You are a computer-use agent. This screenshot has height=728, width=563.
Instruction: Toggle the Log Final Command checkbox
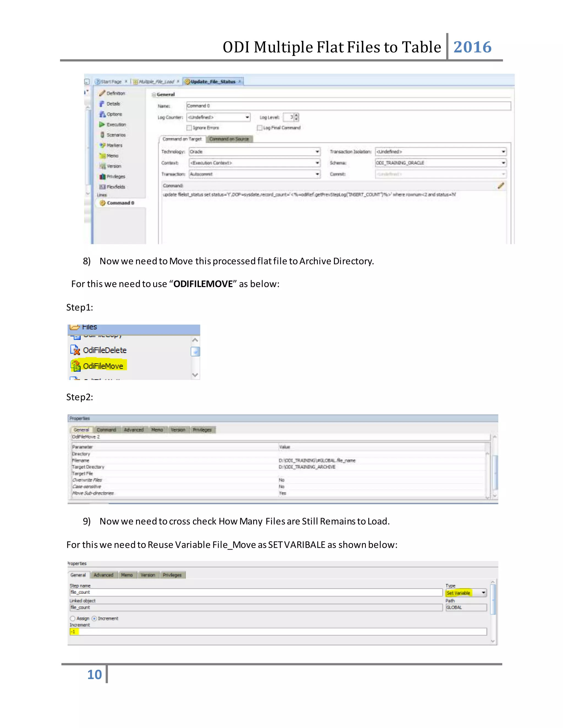[260, 128]
